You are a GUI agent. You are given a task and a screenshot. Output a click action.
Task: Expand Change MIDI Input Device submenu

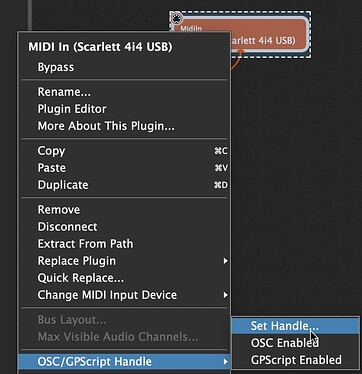coord(125,295)
